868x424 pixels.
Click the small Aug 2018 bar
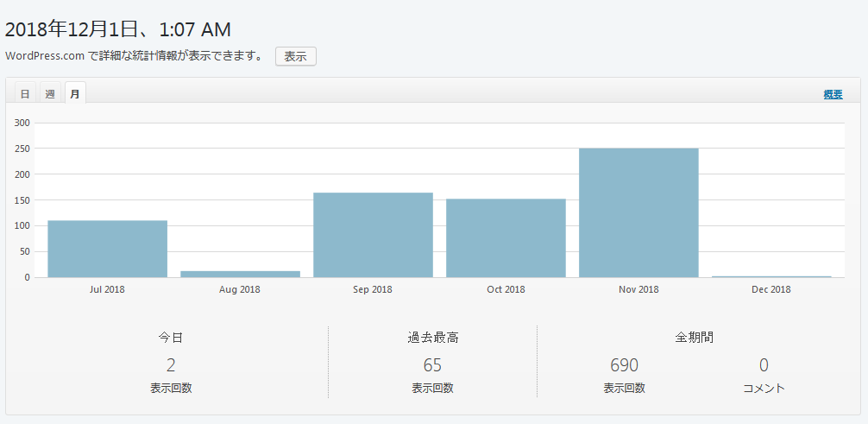pos(240,274)
